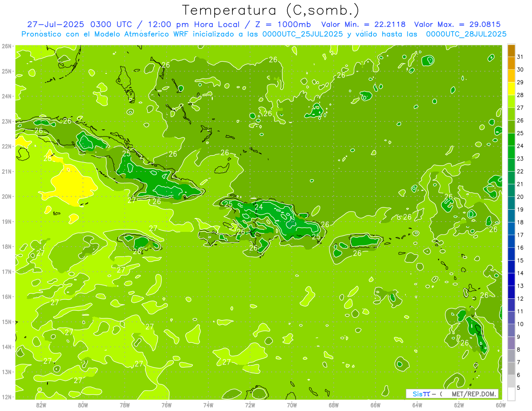Click the latitude axis label "24N"
This screenshot has width=532, height=411.
(x=6, y=96)
